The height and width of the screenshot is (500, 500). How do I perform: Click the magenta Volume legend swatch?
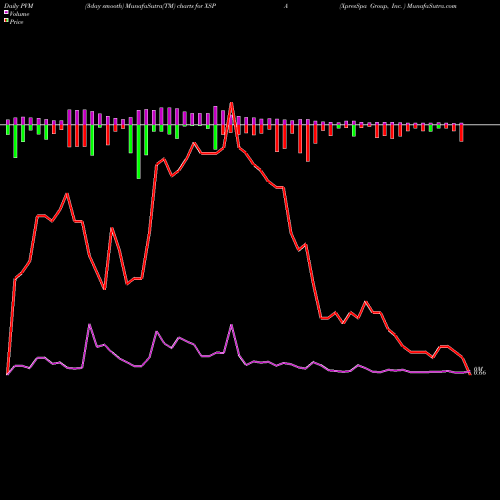6,12
